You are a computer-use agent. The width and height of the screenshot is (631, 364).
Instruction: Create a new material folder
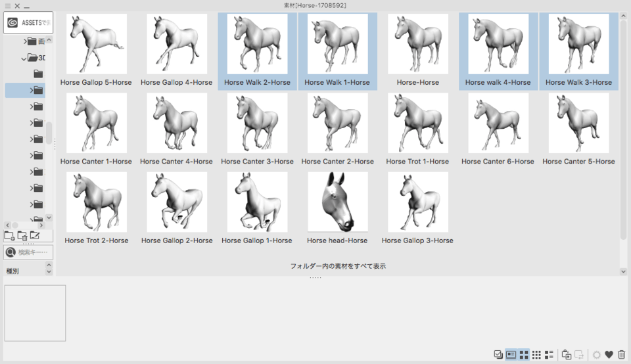(x=9, y=236)
